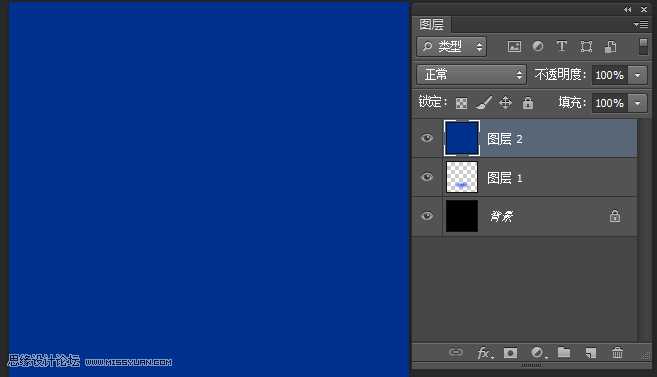Hide 图层 1 with its eye icon
The image size is (657, 377).
tap(427, 177)
